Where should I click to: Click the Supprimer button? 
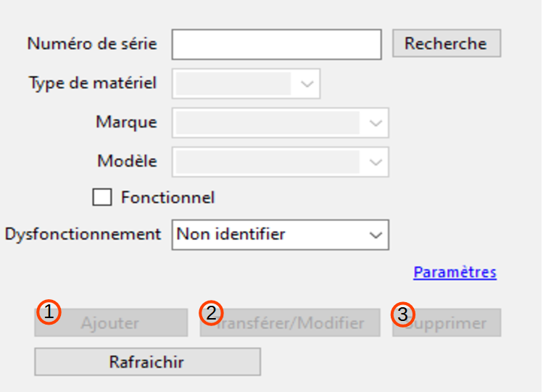pos(447,323)
